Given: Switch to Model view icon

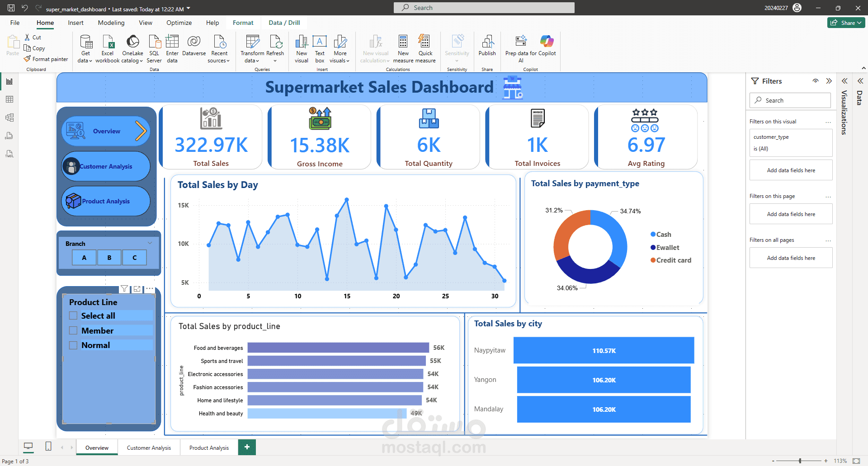Looking at the screenshot, I should click(x=9, y=118).
